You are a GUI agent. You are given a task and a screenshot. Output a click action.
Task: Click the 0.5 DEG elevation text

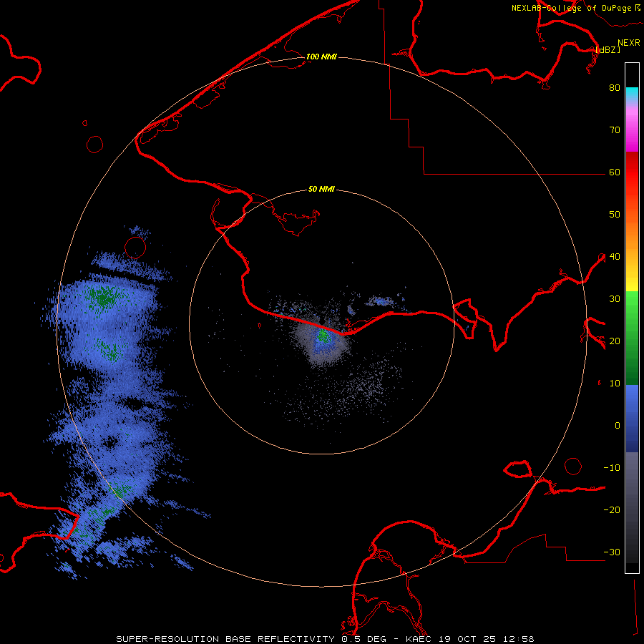[x=364, y=639]
